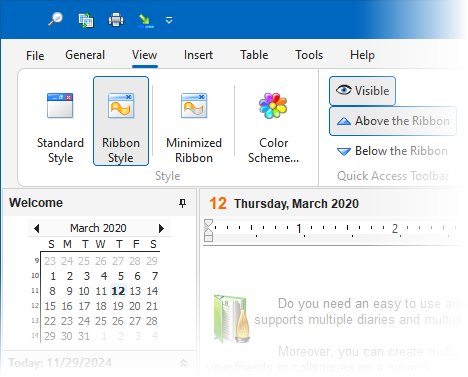Click the first line indent marker on ruler
This screenshot has height=377, width=468.
(x=208, y=223)
